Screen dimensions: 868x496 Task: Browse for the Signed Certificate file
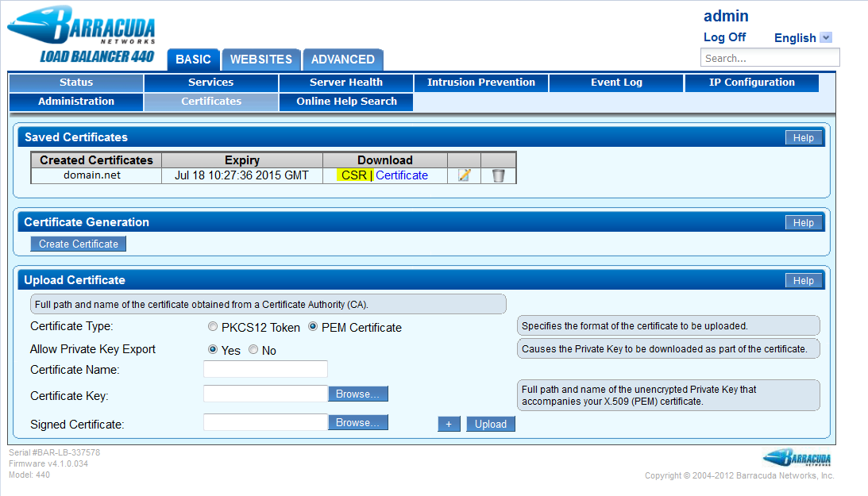pyautogui.click(x=357, y=422)
